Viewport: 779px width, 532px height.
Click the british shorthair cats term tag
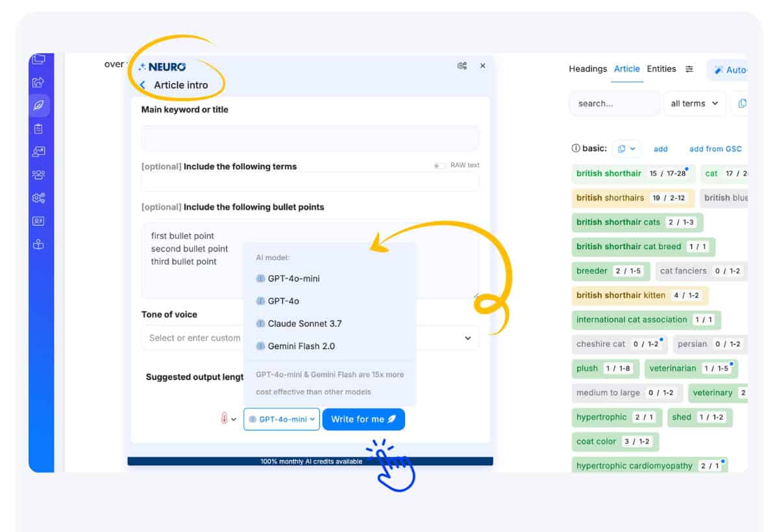tap(637, 222)
